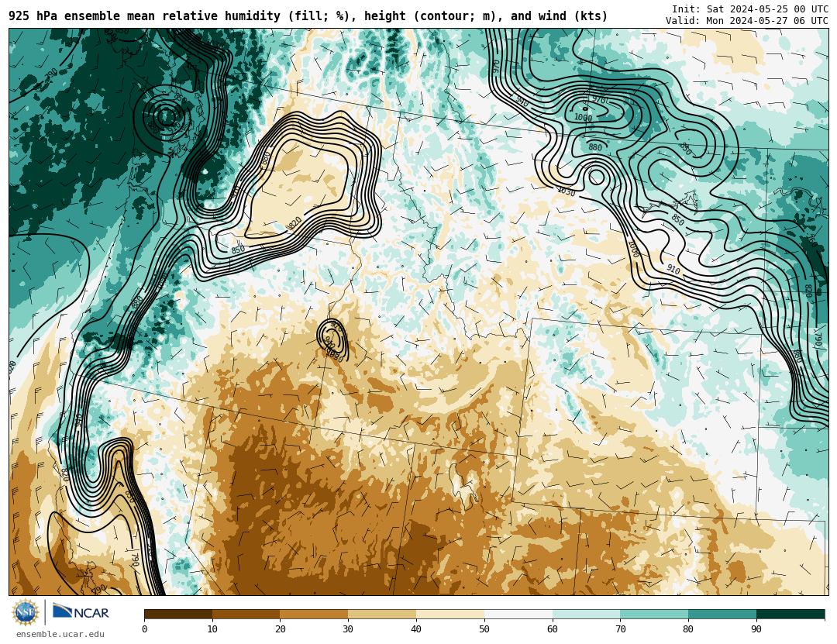Click the NCAR logo
The image size is (837, 644).
click(81, 612)
